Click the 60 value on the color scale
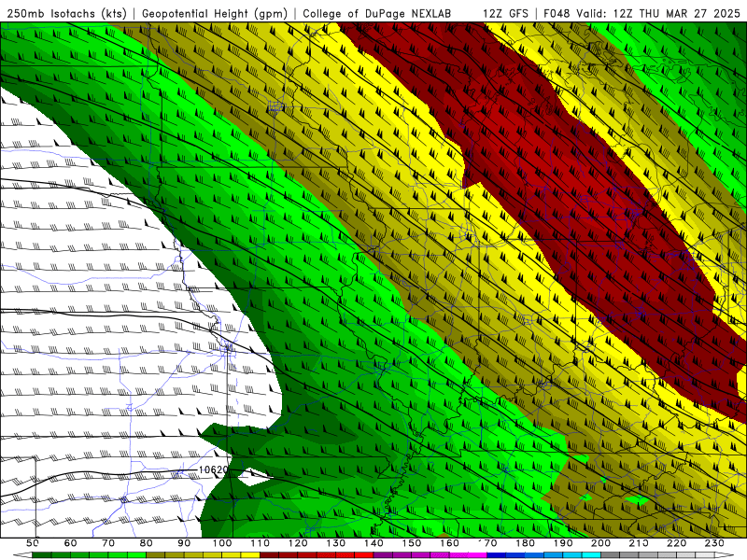The height and width of the screenshot is (560, 747). 70,543
